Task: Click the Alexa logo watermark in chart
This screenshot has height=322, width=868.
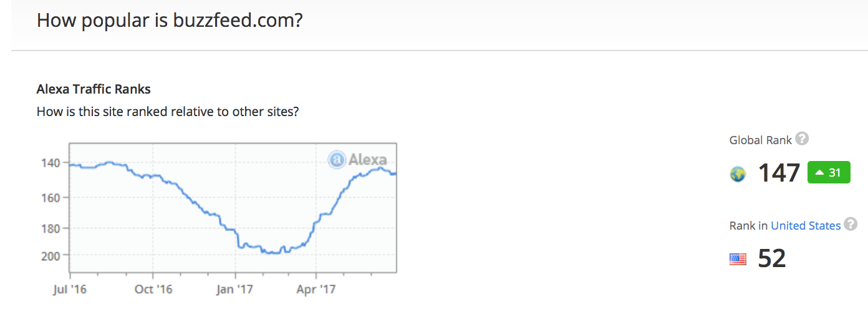Action: (357, 160)
